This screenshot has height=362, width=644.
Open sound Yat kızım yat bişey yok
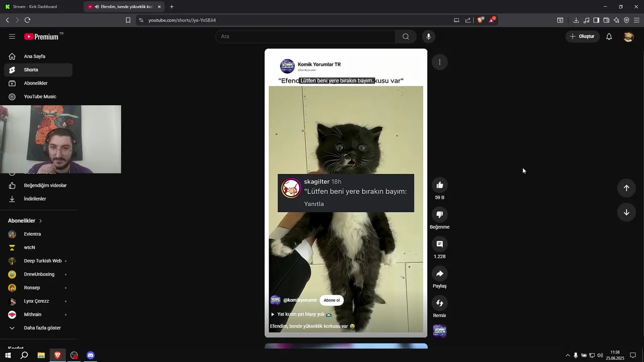tap(301, 314)
